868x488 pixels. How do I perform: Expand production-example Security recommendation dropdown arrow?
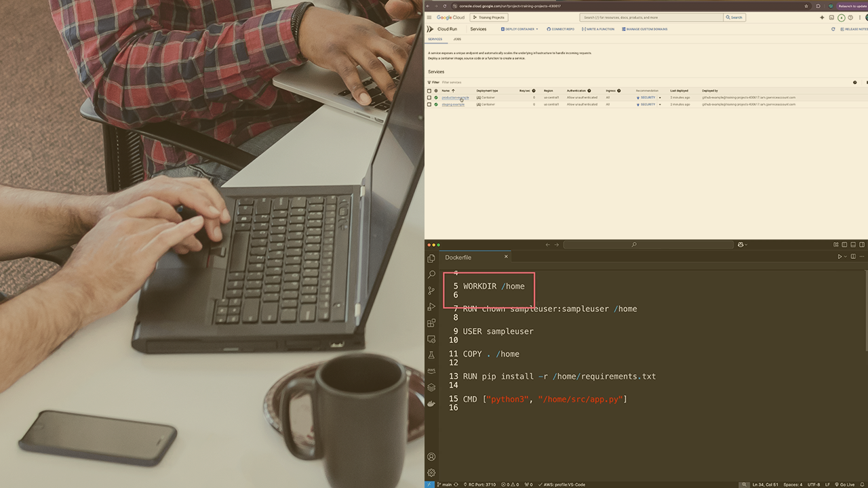[x=660, y=98]
